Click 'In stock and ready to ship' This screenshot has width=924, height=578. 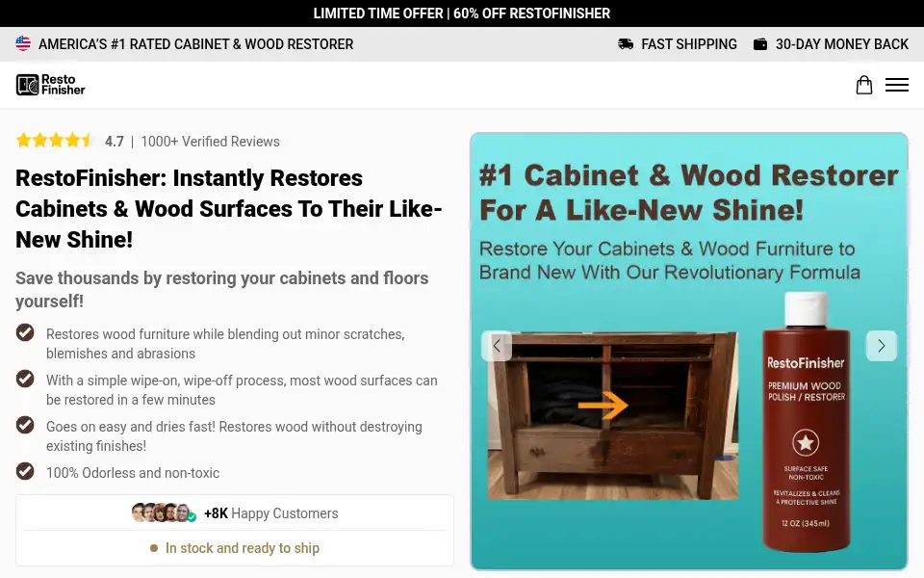coord(243,548)
